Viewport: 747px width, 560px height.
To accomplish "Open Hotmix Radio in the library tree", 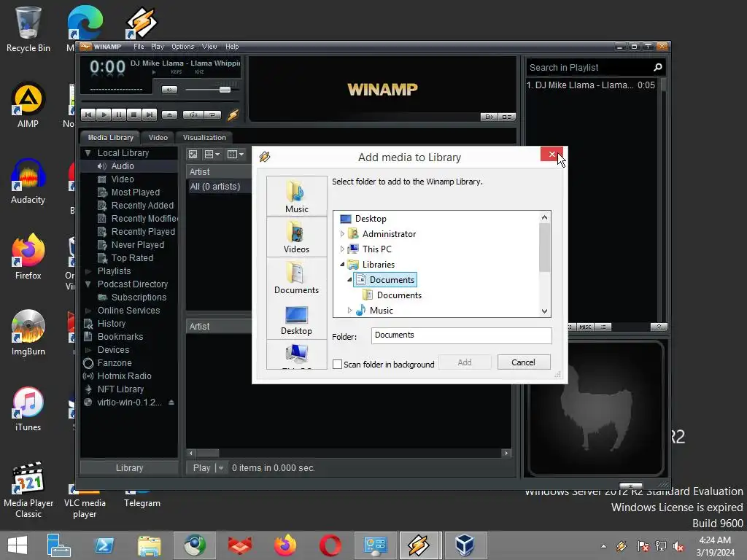I will pos(124,376).
